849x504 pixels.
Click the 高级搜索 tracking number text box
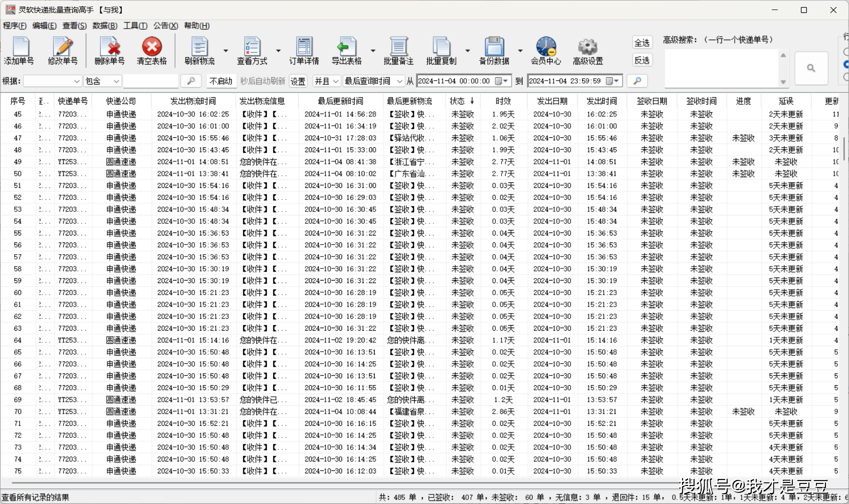[x=721, y=68]
